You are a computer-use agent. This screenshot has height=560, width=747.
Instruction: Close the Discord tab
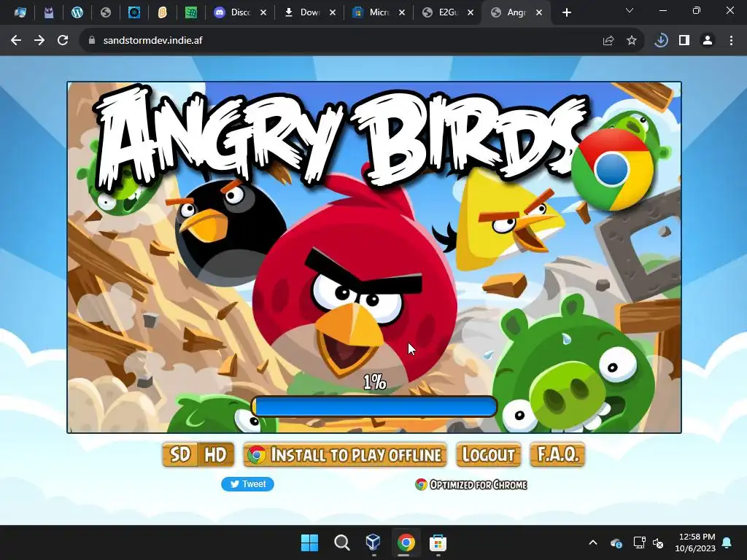pos(263,13)
